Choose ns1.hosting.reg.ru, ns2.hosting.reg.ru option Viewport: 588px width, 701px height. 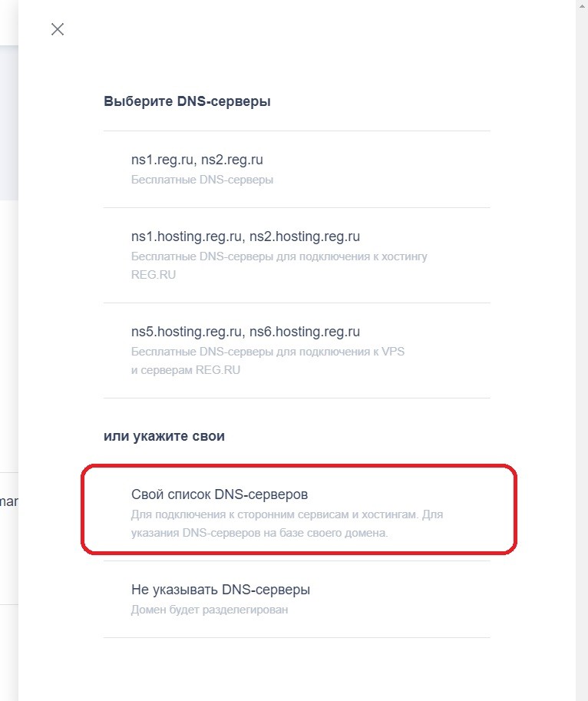246,236
